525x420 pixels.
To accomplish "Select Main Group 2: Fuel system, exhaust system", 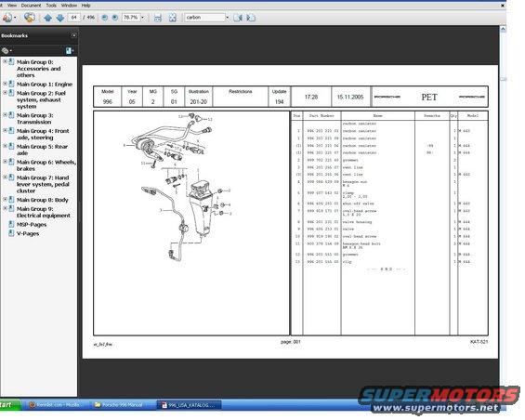I will point(41,99).
